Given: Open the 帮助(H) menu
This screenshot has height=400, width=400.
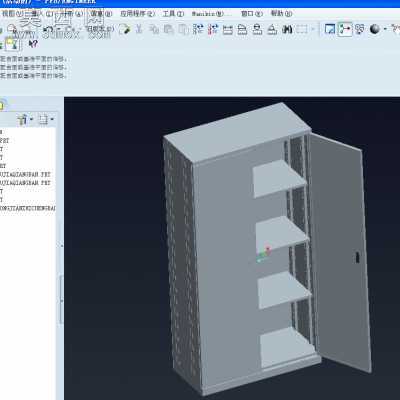Looking at the screenshot, I should point(281,14).
